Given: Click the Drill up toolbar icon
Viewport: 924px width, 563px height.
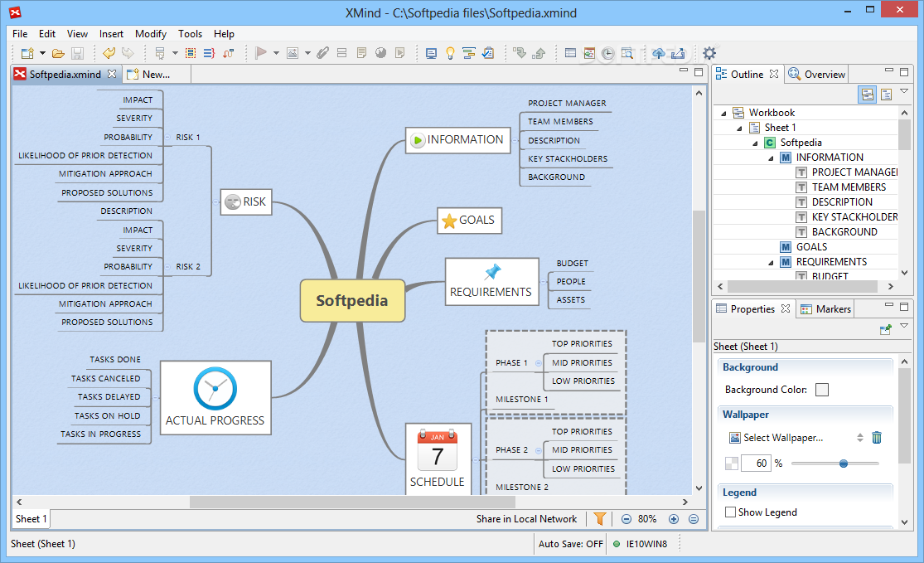Looking at the screenshot, I should [x=539, y=53].
